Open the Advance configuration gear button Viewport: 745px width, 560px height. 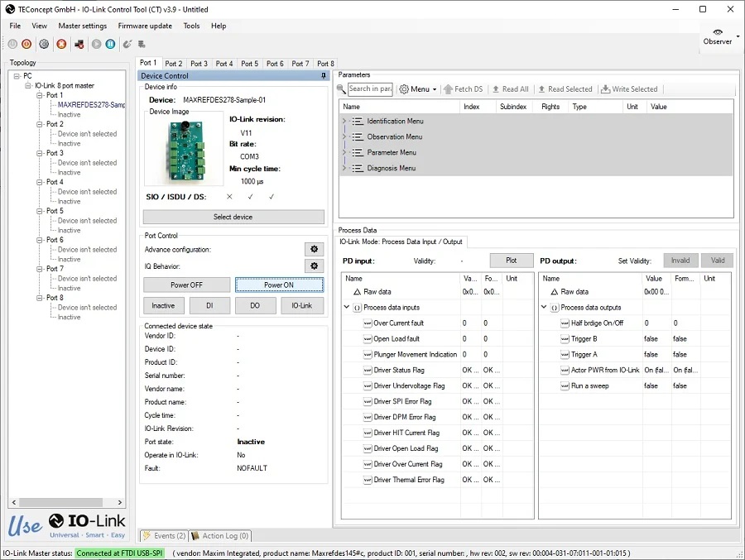tap(314, 249)
